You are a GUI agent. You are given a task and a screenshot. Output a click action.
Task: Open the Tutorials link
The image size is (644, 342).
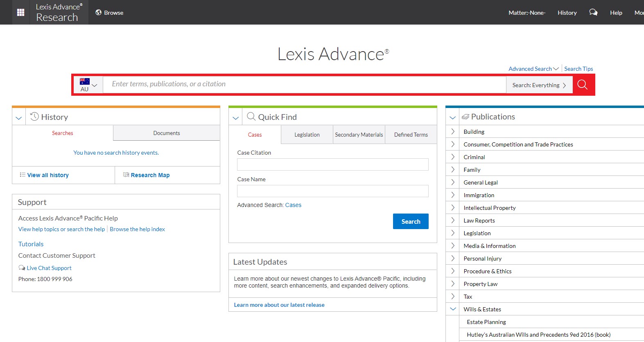31,244
